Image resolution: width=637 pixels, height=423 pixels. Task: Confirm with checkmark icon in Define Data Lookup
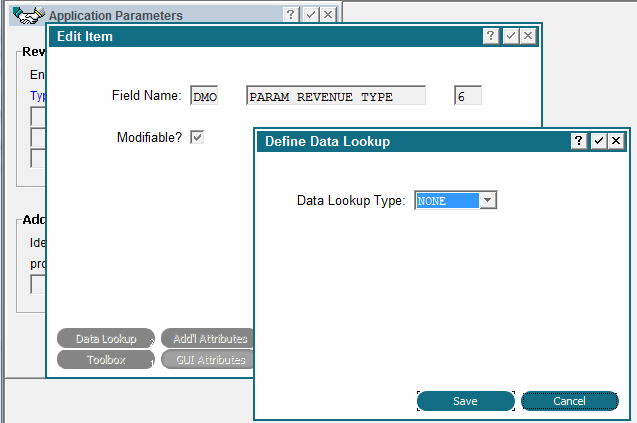coord(598,141)
